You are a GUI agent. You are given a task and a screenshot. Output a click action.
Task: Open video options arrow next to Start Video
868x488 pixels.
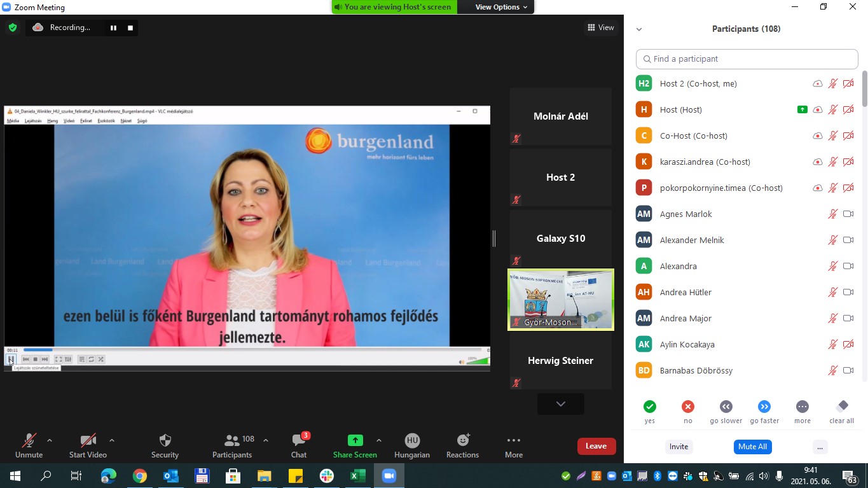112,440
